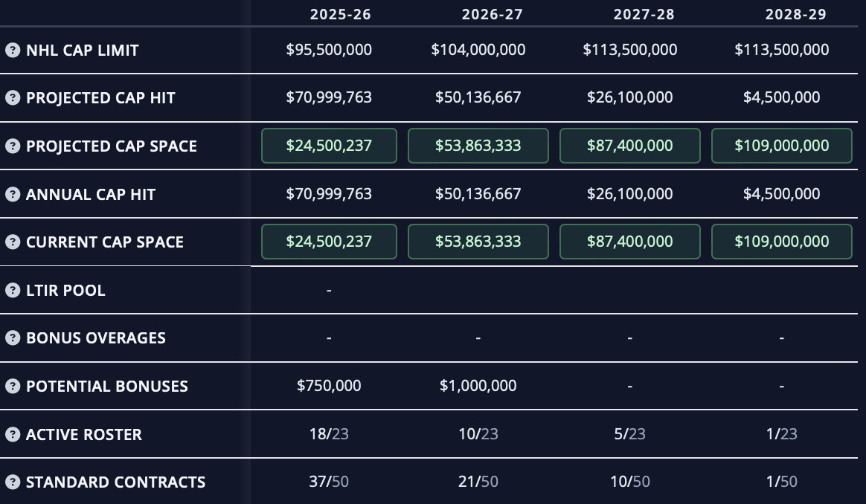Click the $750,000 potential bonuses value
Viewport: 866px width, 504px height.
point(329,386)
